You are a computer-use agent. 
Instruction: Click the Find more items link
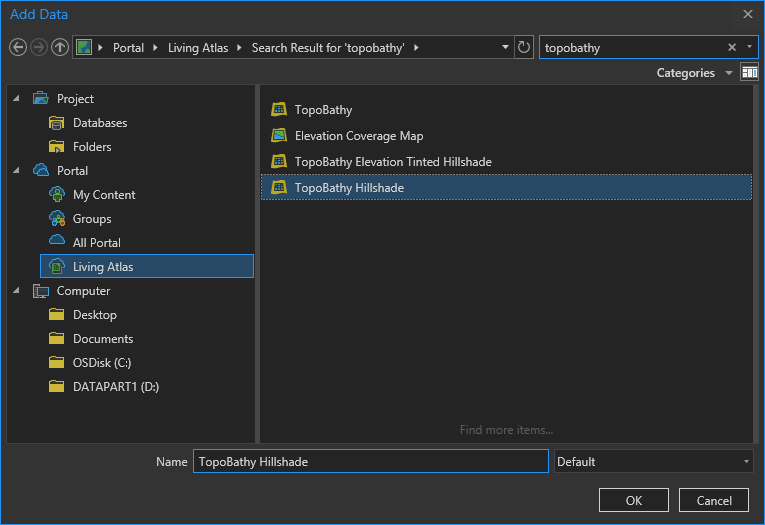click(506, 430)
